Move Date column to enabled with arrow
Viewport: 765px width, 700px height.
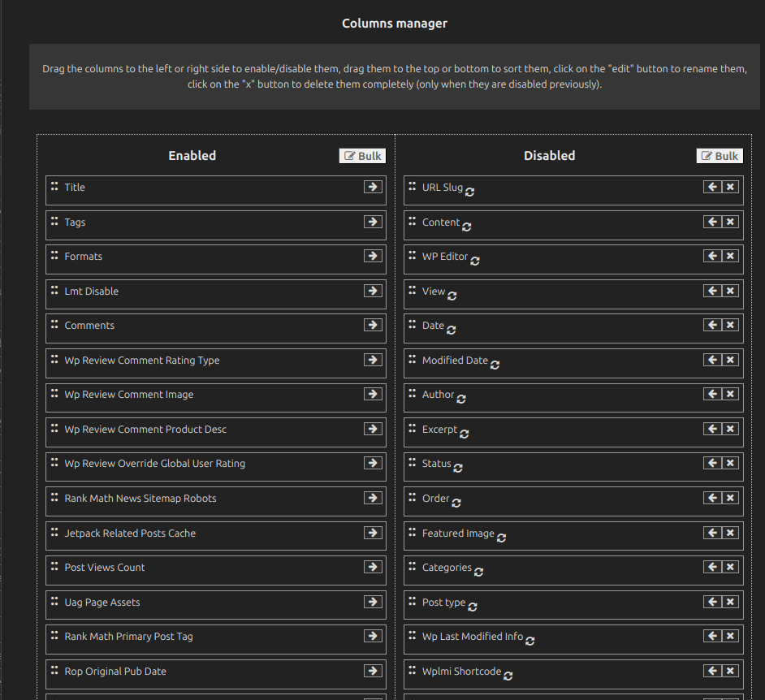tap(711, 325)
